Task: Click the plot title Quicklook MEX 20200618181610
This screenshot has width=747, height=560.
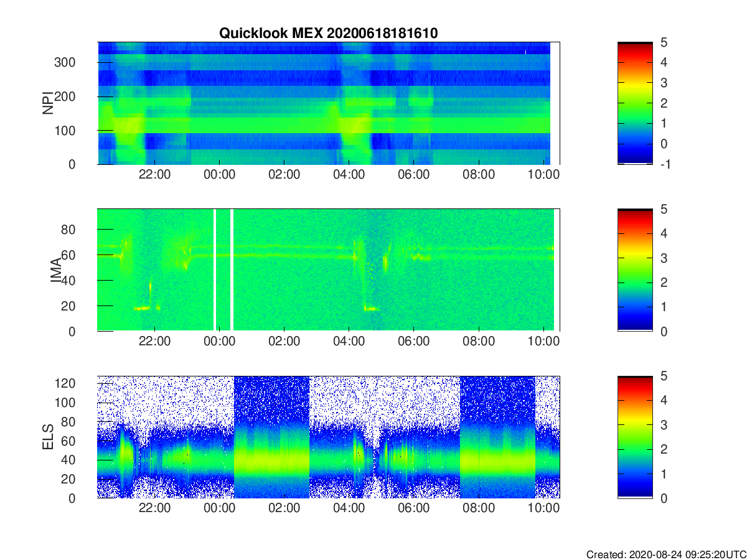Action: tap(328, 34)
